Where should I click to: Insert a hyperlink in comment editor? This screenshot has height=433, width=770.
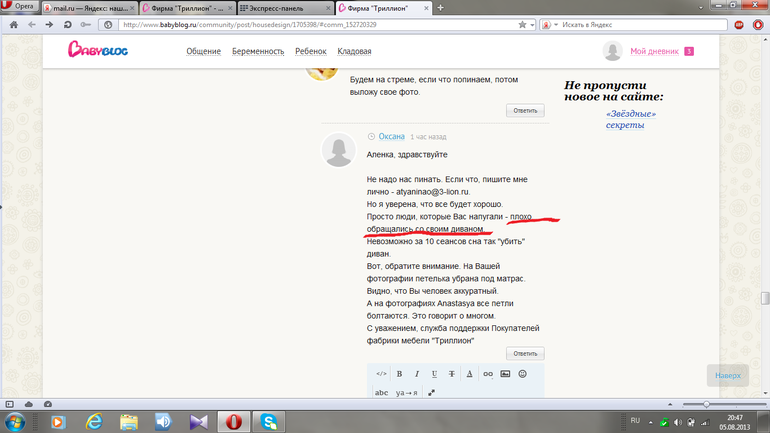point(488,374)
